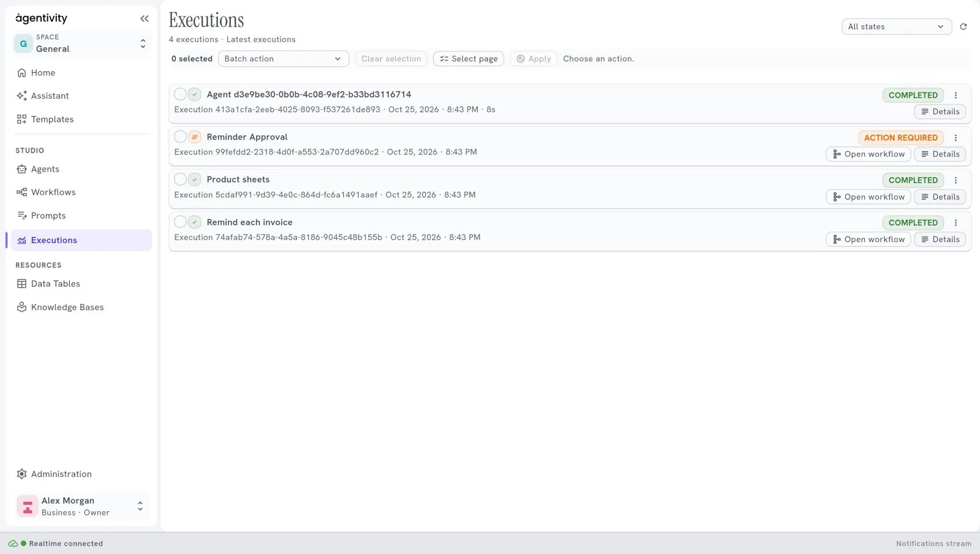The image size is (980, 554).
Task: Select the Remind each invoice checkbox
Action: click(180, 222)
